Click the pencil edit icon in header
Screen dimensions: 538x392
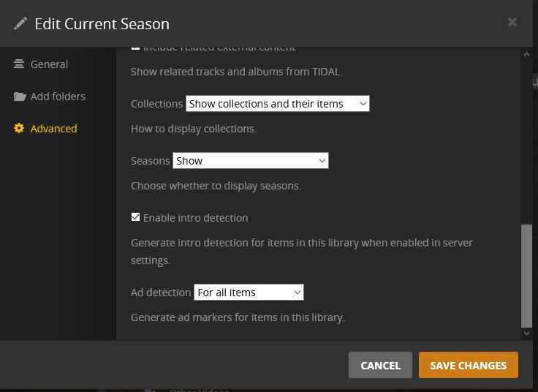[20, 23]
